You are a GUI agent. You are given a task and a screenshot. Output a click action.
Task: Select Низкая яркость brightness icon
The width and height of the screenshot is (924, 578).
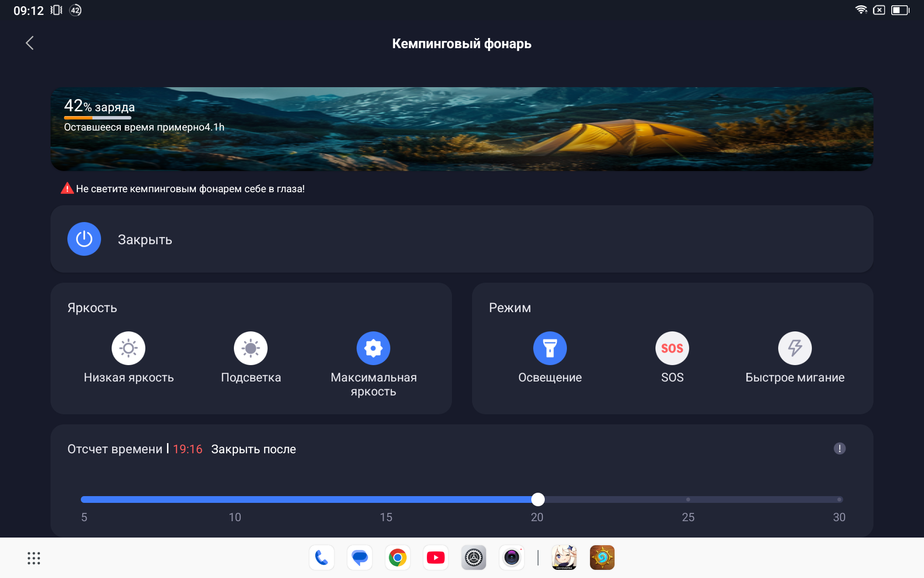point(128,348)
